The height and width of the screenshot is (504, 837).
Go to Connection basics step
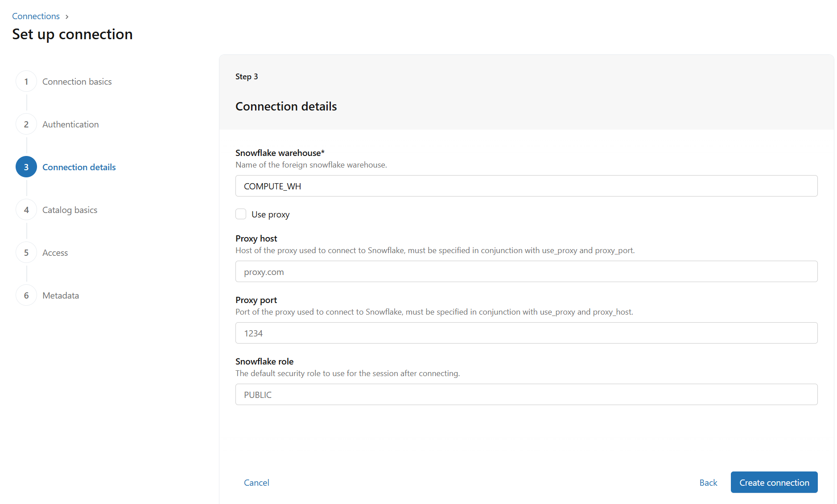(77, 82)
